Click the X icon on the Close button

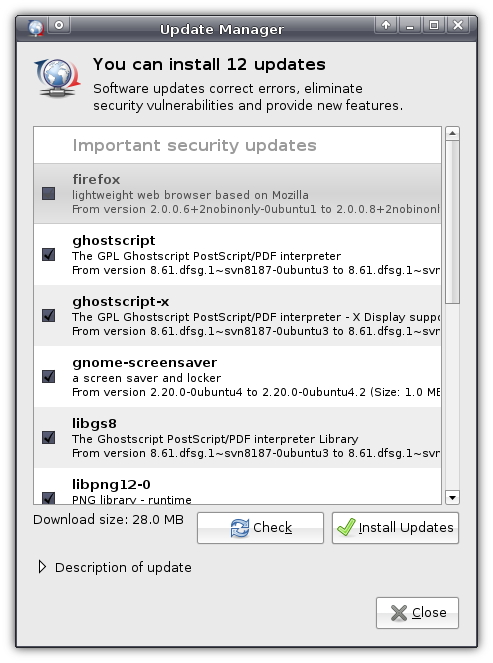click(x=399, y=613)
